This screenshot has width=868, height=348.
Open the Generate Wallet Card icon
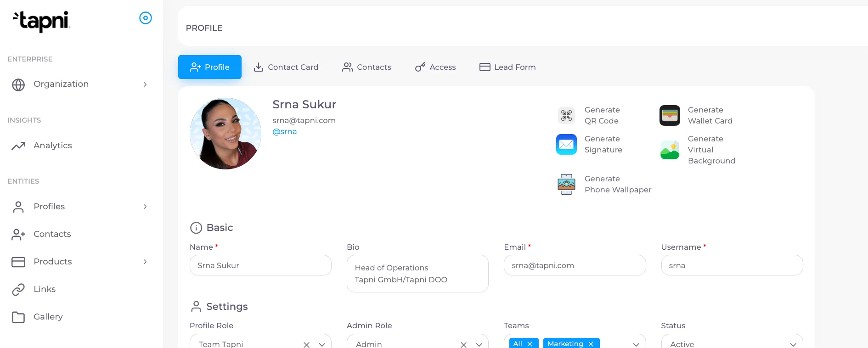click(x=670, y=115)
